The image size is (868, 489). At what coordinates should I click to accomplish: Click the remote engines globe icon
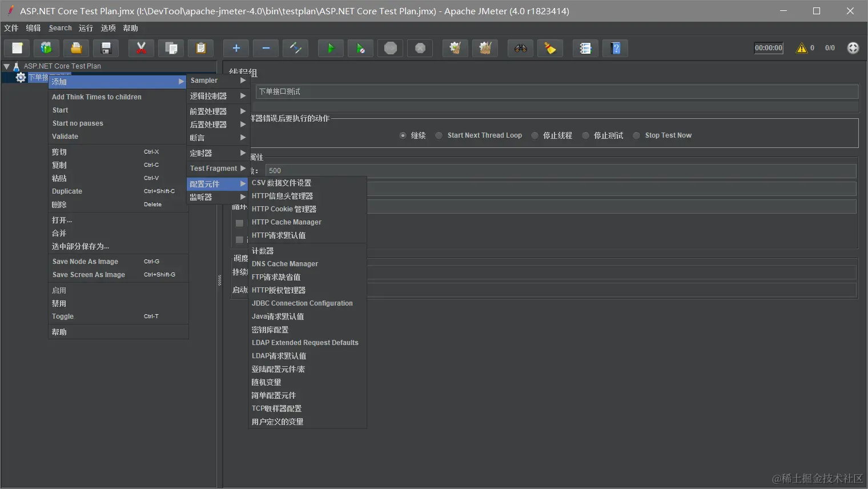coord(853,48)
